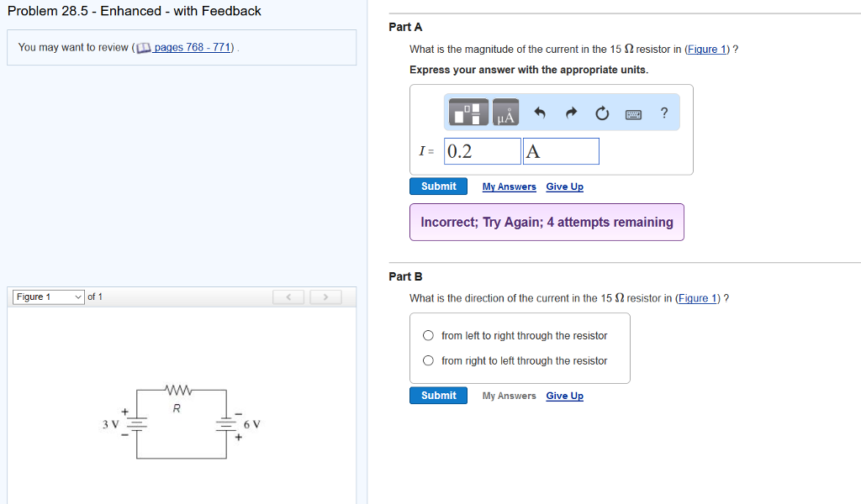Click the reset circular arrow icon
861x504 pixels.
tap(601, 113)
